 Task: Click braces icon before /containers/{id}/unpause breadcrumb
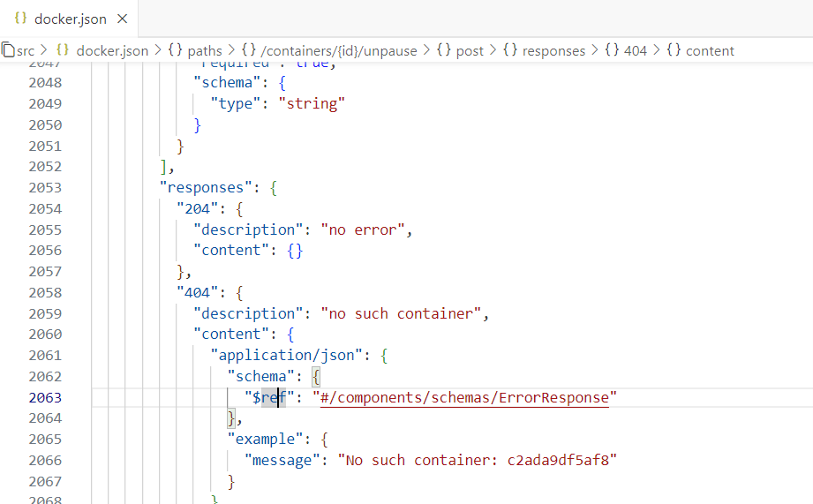249,50
